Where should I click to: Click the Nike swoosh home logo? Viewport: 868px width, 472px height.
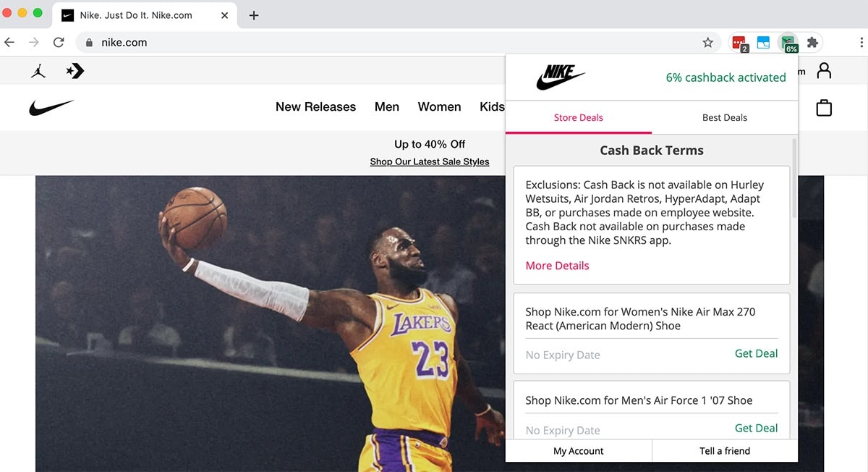[x=51, y=108]
